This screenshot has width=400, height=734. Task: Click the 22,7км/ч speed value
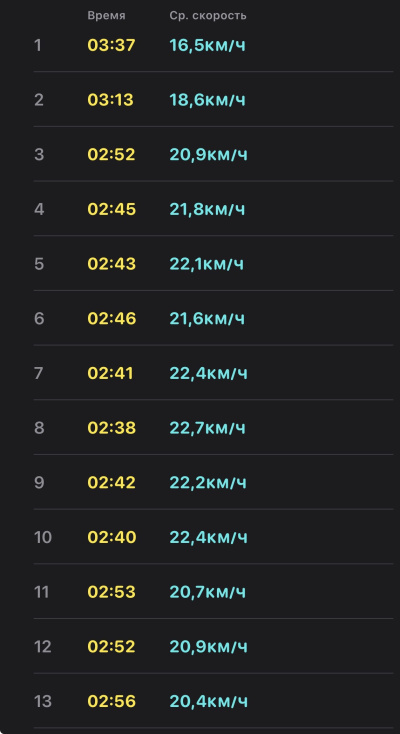click(x=207, y=428)
